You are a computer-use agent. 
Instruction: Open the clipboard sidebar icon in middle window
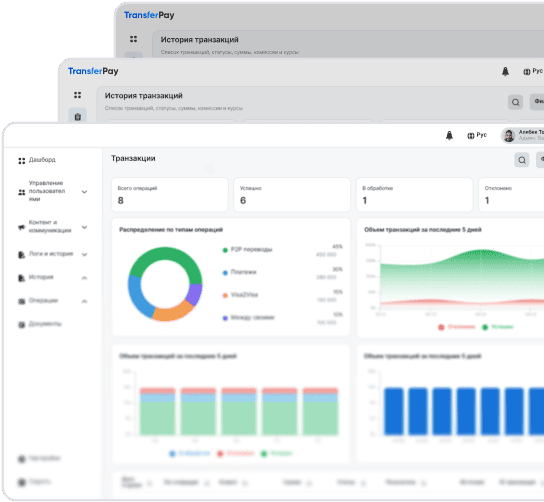tap(78, 116)
